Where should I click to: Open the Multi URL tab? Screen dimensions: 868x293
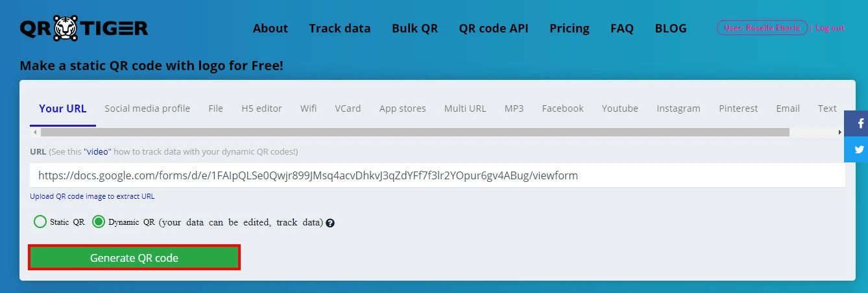465,108
